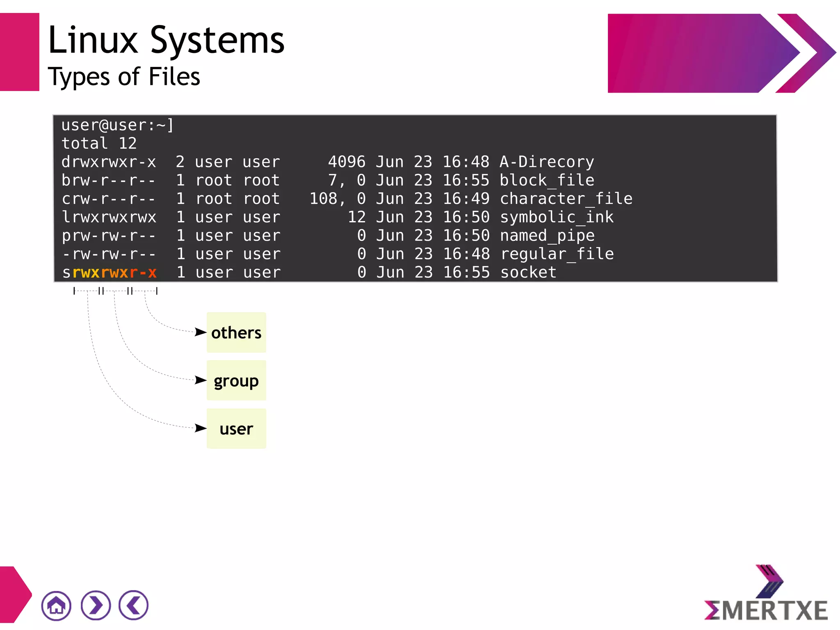Click link count '2' in A-Direcory row

(180, 162)
